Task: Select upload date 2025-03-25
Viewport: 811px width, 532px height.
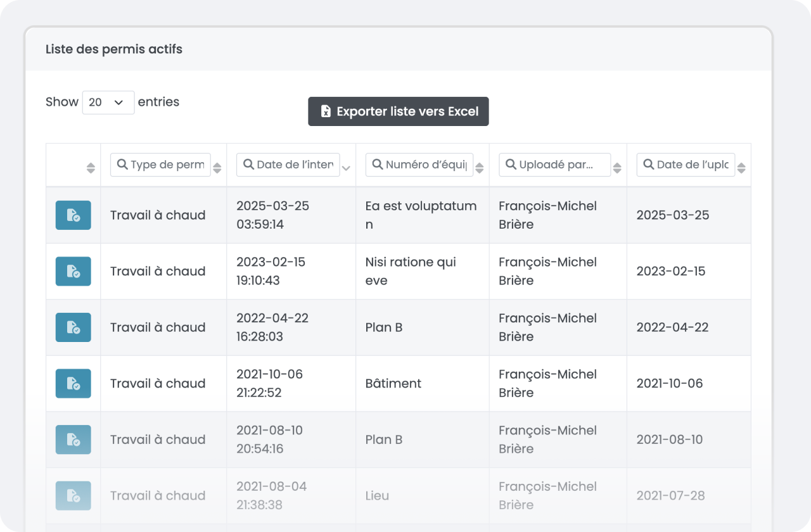Action: (x=673, y=215)
